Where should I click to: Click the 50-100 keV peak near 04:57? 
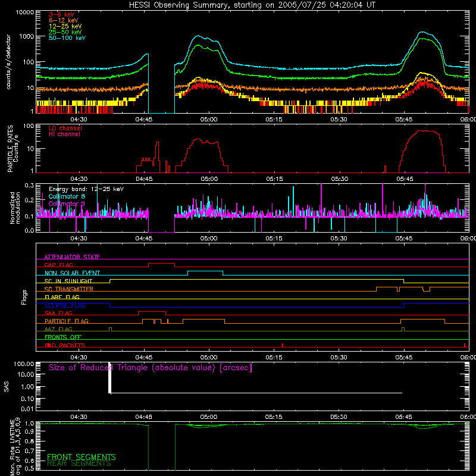pos(198,36)
